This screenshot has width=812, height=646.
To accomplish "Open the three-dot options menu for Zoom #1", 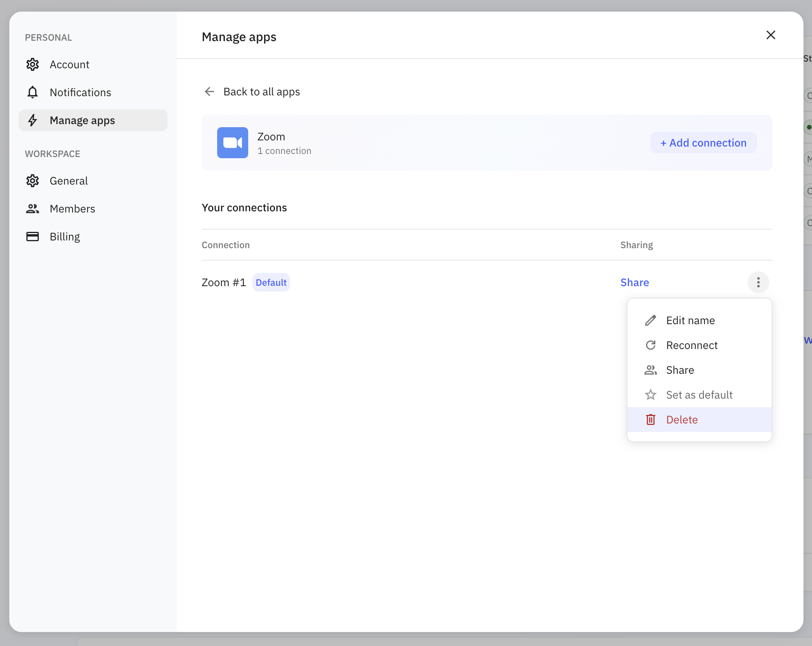I will pos(758,282).
